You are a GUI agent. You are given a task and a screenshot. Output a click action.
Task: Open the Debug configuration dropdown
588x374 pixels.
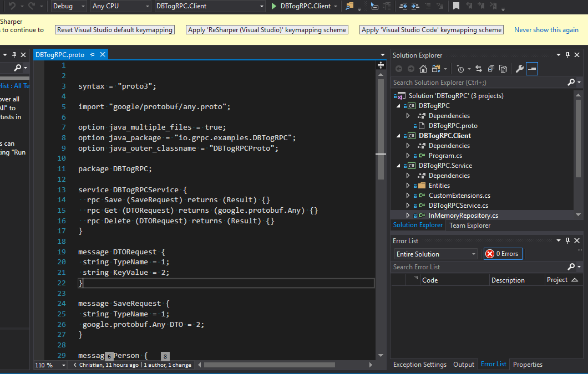click(x=69, y=6)
